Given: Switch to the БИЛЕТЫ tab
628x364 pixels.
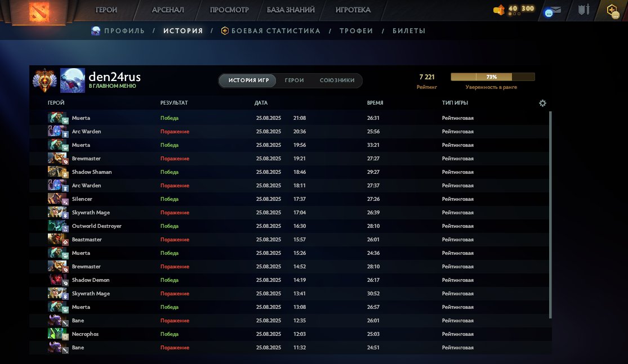Looking at the screenshot, I should [409, 31].
